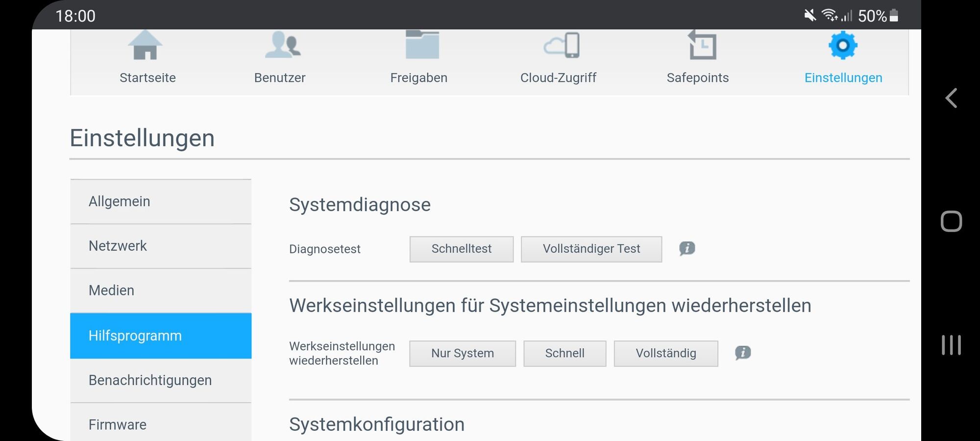
Task: Tap the mobile signal strength bars
Action: pos(847,16)
